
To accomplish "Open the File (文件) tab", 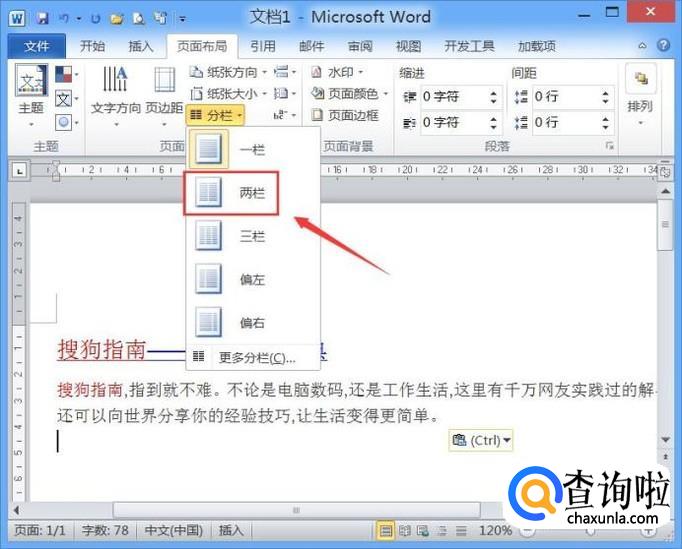I will [37, 46].
